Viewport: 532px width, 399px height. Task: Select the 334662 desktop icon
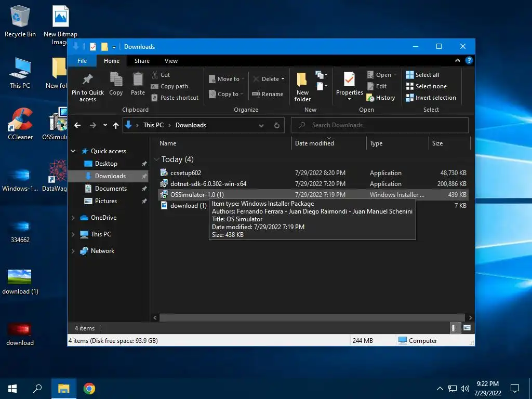[x=20, y=231]
